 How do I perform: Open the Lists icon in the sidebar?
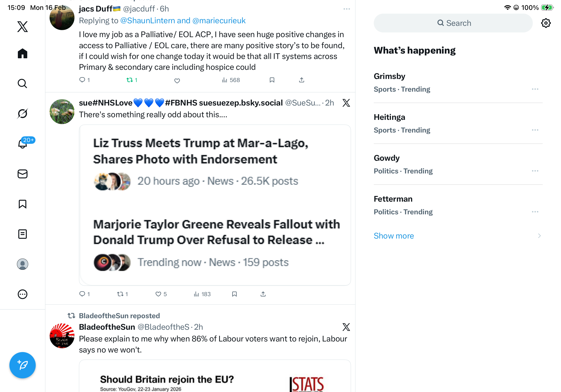pyautogui.click(x=23, y=234)
